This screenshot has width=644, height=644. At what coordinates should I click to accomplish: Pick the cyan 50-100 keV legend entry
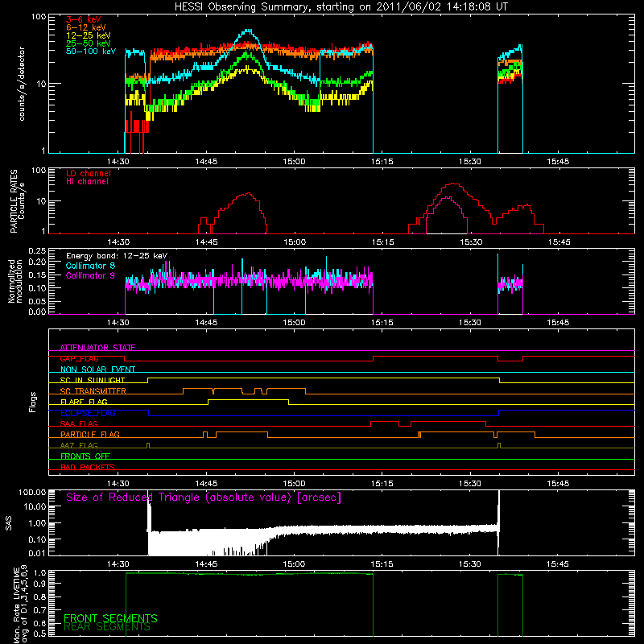point(91,52)
